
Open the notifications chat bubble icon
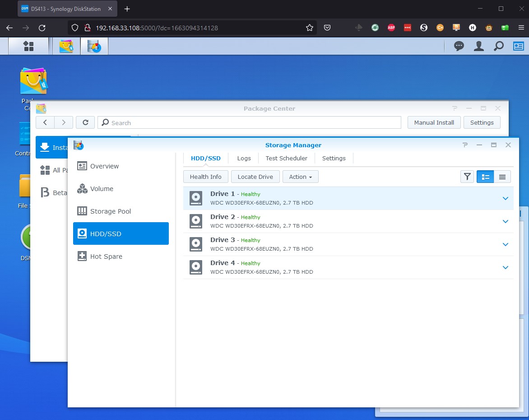pos(459,46)
